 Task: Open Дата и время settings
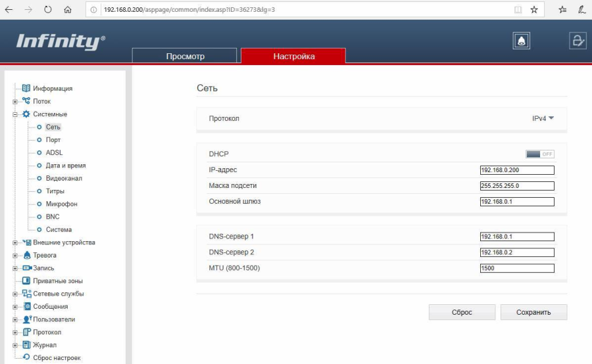coord(66,166)
